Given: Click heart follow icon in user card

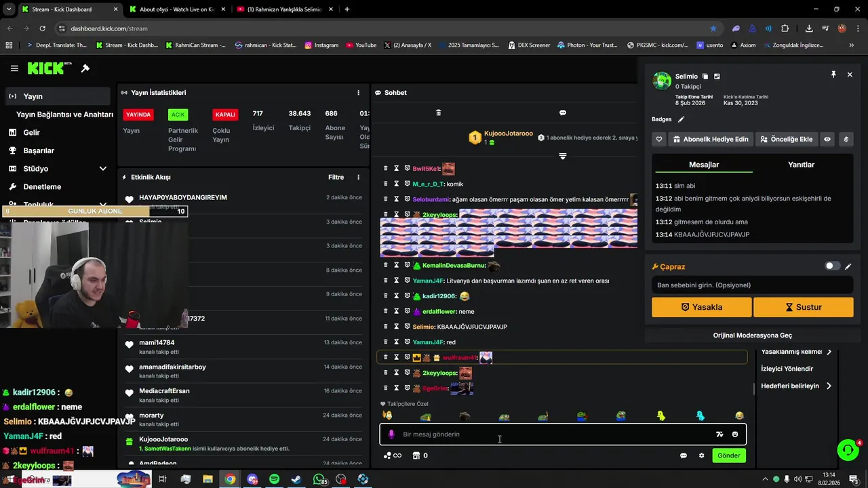Looking at the screenshot, I should click(x=659, y=139).
